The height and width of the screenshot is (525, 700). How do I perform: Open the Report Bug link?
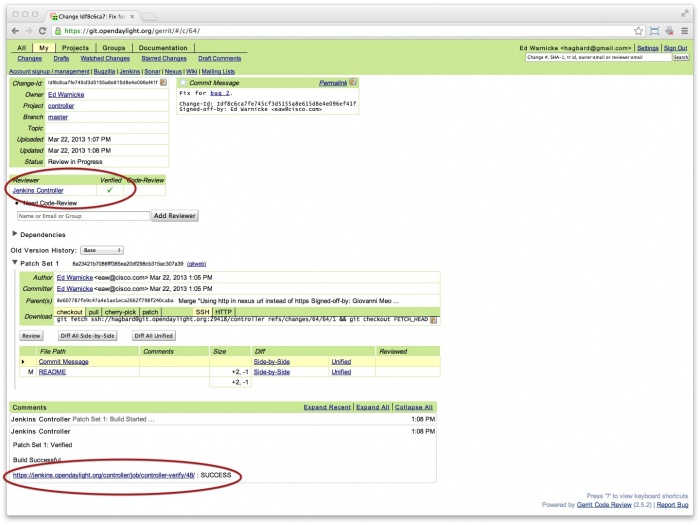[672, 505]
